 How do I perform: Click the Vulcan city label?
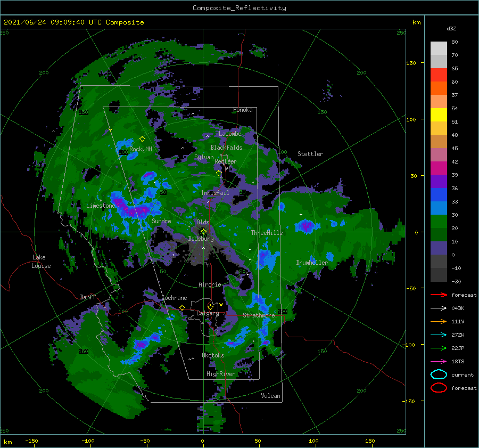[270, 396]
